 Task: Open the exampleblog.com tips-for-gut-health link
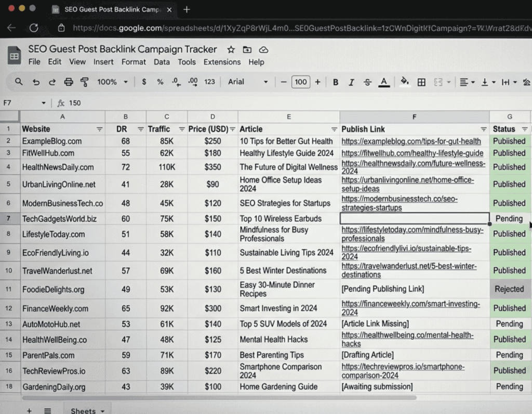point(411,141)
